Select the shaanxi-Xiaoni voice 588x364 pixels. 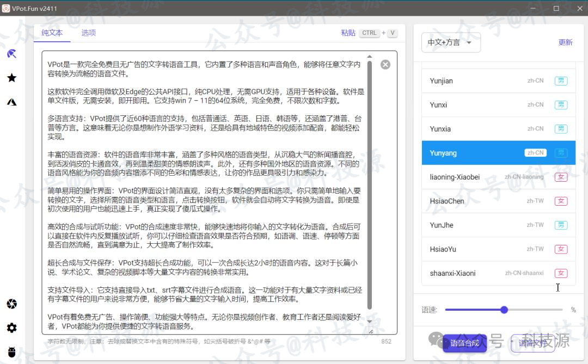498,273
